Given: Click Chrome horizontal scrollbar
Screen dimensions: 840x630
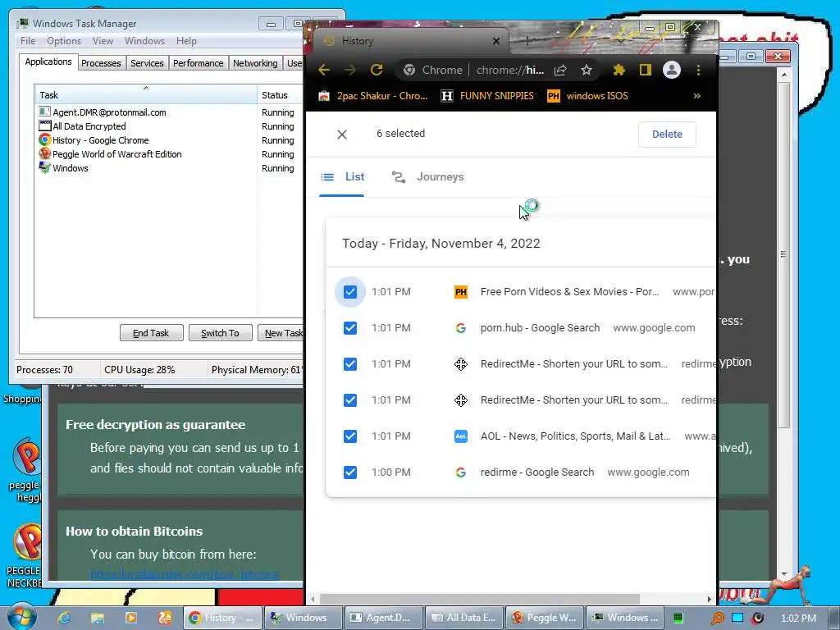Looking at the screenshot, I should point(479,598).
